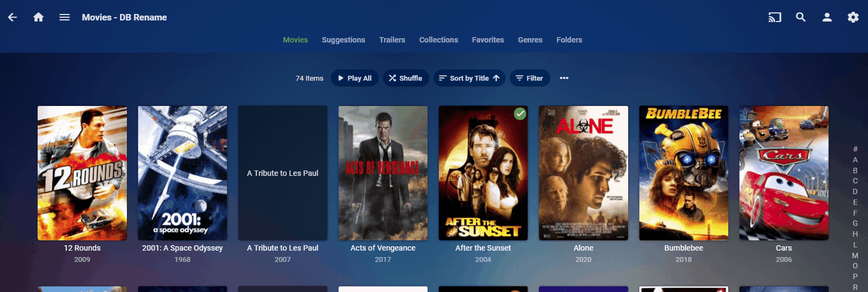The width and height of the screenshot is (868, 292).
Task: Open the hamburger navigation menu
Action: [x=65, y=17]
